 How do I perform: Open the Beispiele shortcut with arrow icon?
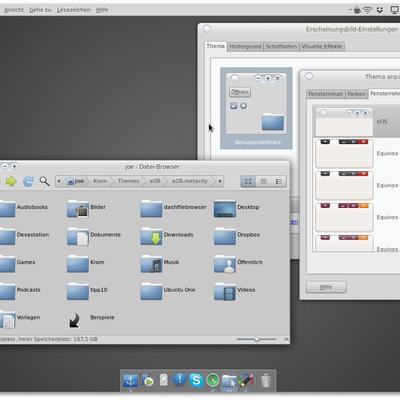pyautogui.click(x=74, y=320)
